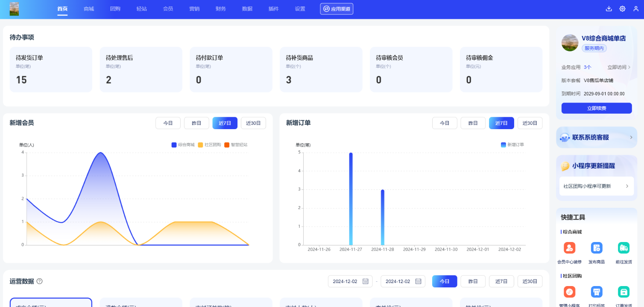Click the 打印标签 printer icon
The height and width of the screenshot is (307, 644).
click(596, 292)
